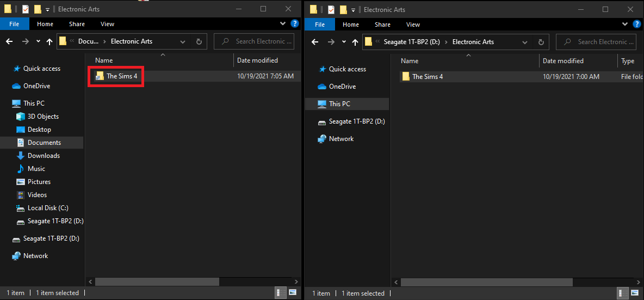Open Downloads in left sidebar
Screen dimensions: 644x300
tap(44, 156)
